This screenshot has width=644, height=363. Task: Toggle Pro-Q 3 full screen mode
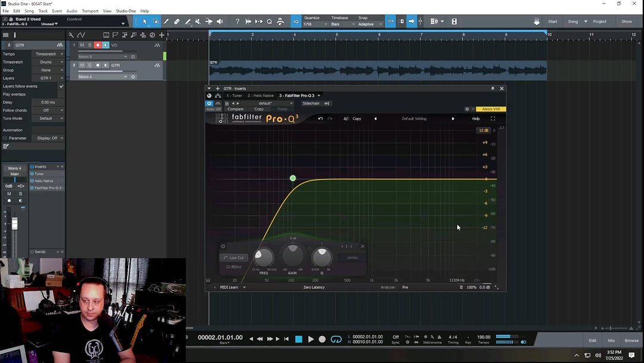[x=493, y=118]
